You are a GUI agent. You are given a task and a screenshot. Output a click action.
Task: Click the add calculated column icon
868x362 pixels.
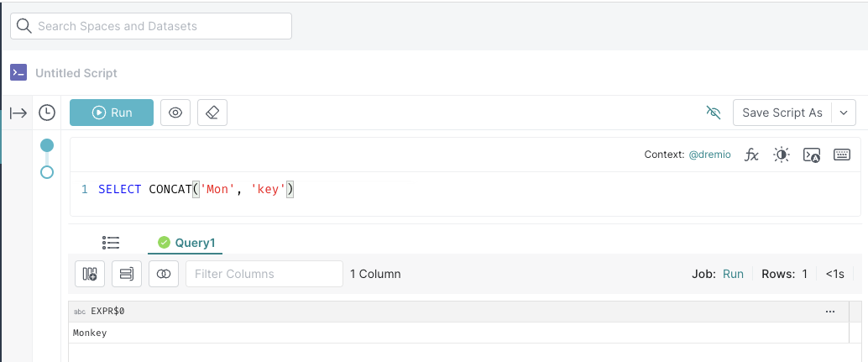pyautogui.click(x=90, y=274)
